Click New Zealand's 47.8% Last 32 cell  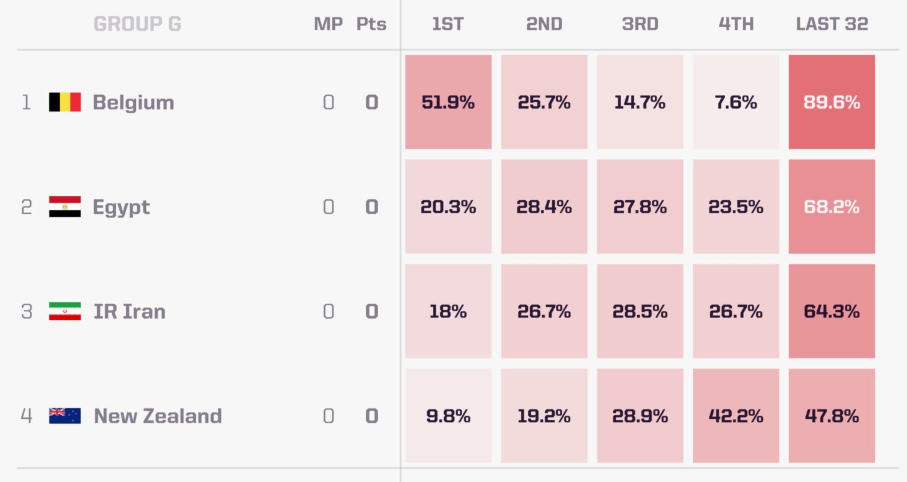(832, 415)
